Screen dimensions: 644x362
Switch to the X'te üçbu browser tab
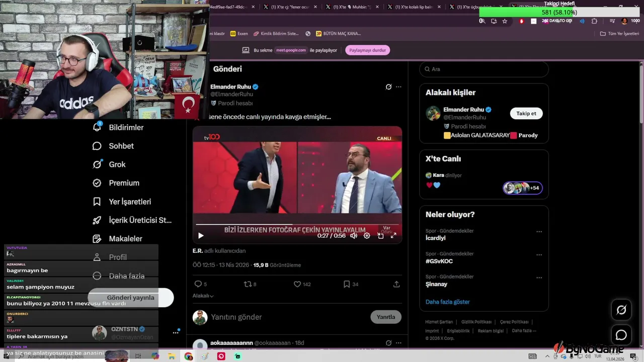476,7
